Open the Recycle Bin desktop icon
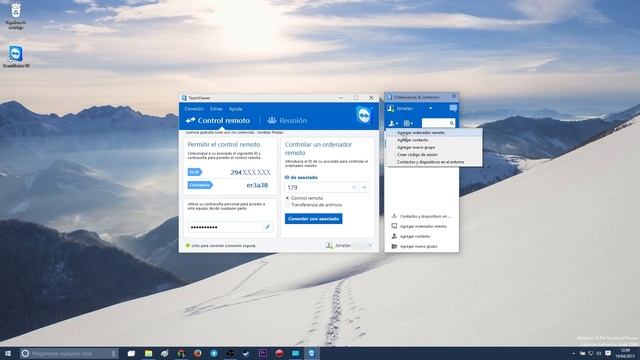Screen dimensions: 640x360 tap(16, 16)
